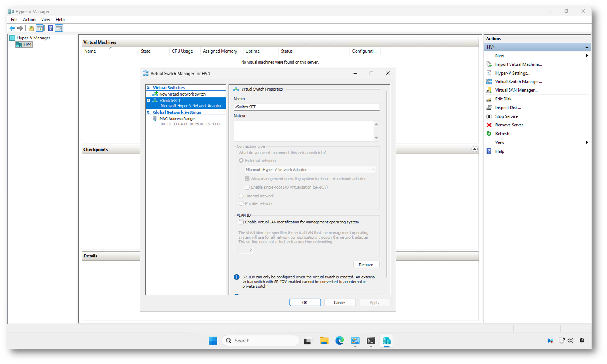Select the Internal network radio button
This screenshot has width=607, height=364.
pos(241,196)
